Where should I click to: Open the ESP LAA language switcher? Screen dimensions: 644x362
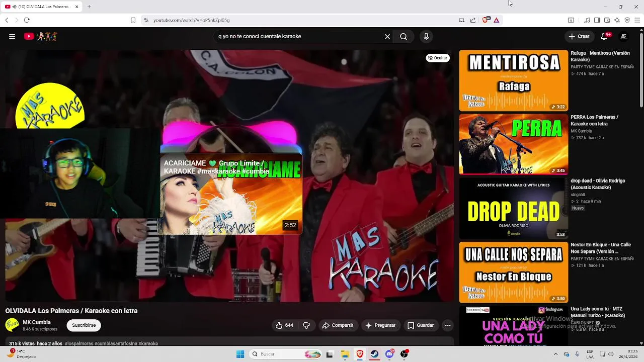point(590,354)
